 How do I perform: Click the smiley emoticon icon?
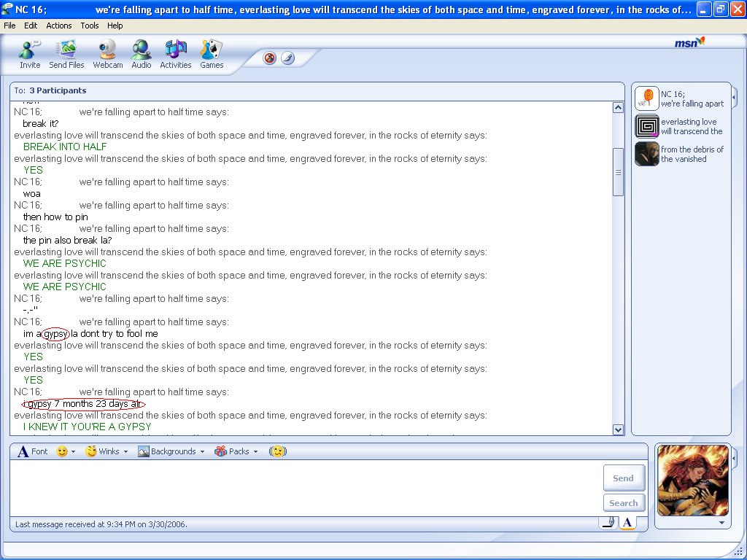pos(62,451)
